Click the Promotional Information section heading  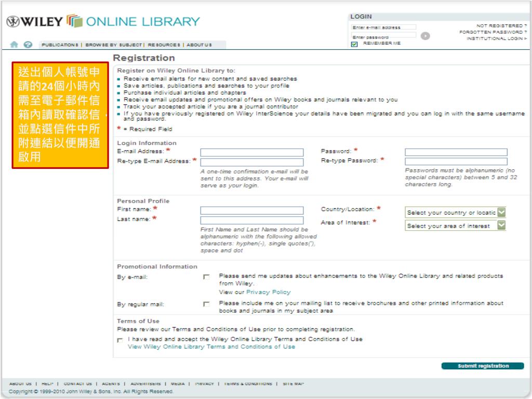[157, 267]
